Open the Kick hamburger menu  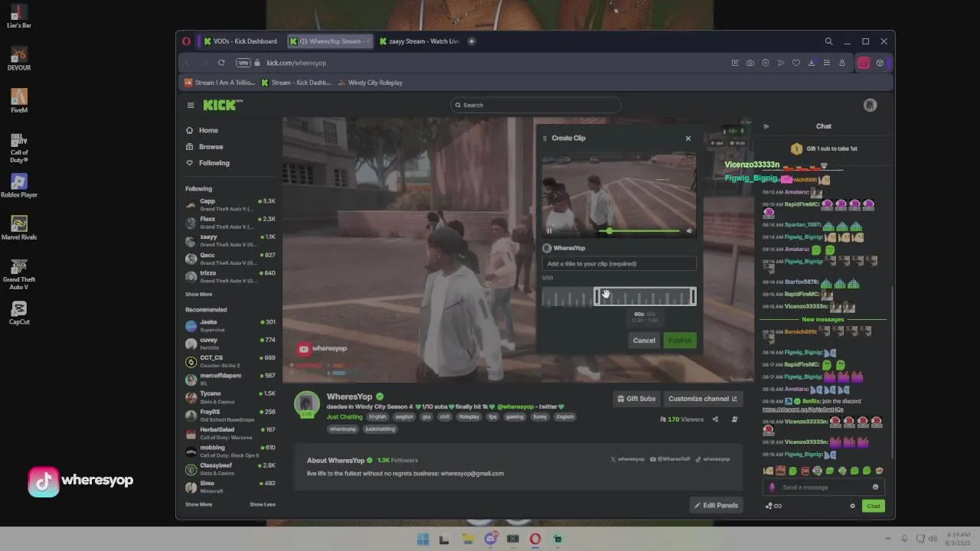[x=191, y=105]
